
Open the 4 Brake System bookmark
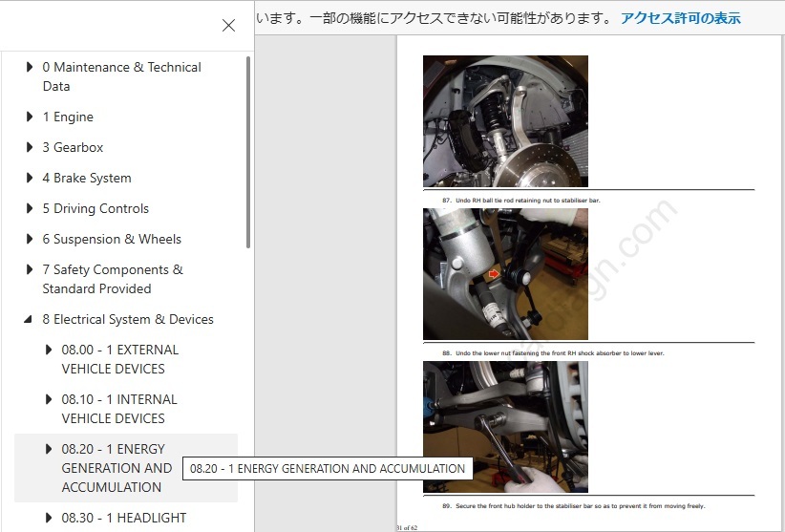(x=87, y=178)
